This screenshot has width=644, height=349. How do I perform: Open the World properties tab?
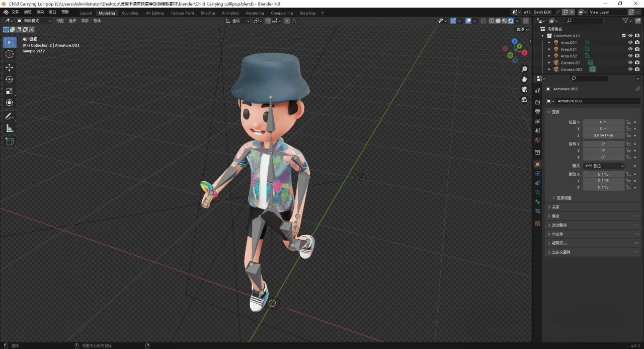pos(537,141)
